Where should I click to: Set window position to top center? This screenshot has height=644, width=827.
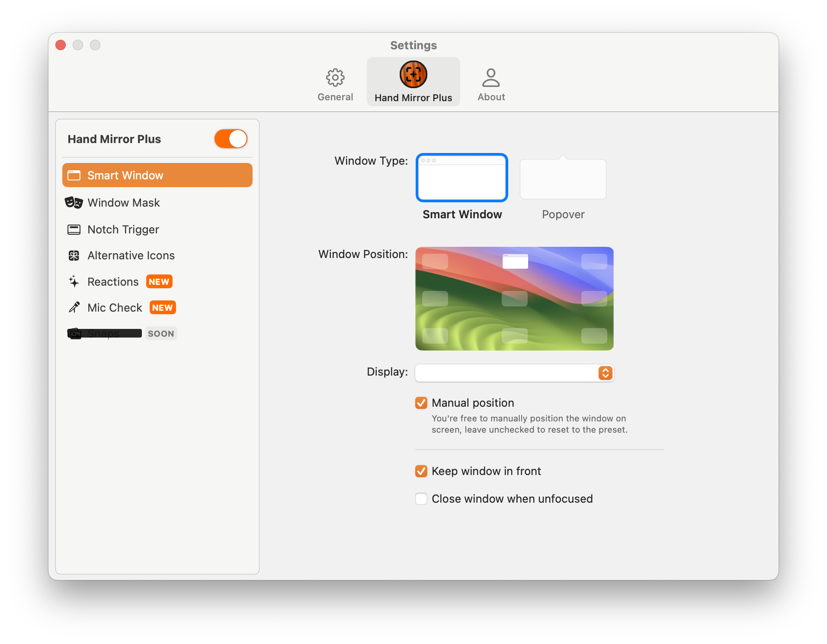tap(515, 261)
